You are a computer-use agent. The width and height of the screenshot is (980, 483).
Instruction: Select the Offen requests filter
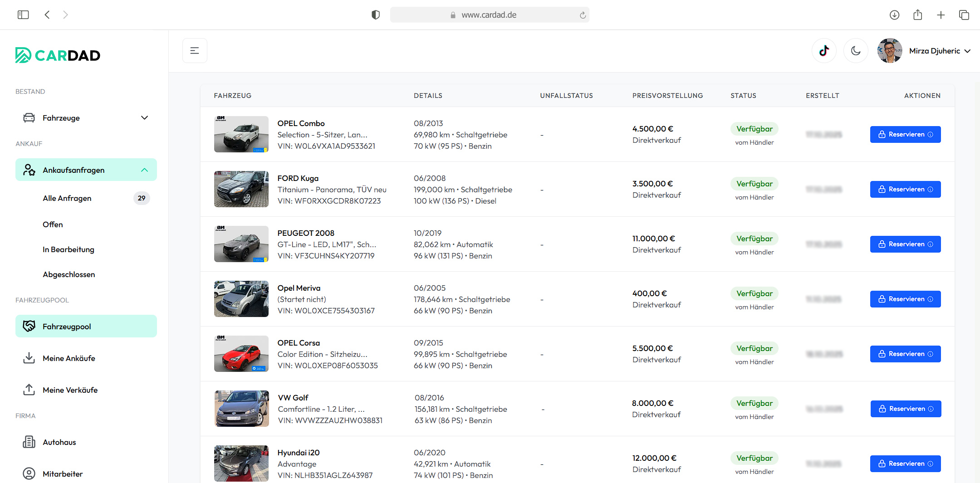click(53, 224)
